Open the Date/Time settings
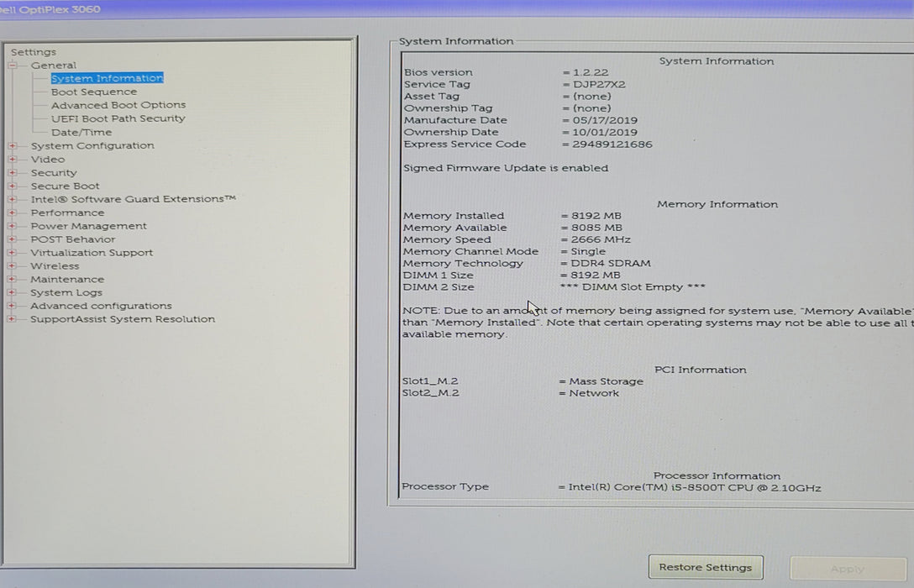This screenshot has width=914, height=588. pyautogui.click(x=81, y=132)
